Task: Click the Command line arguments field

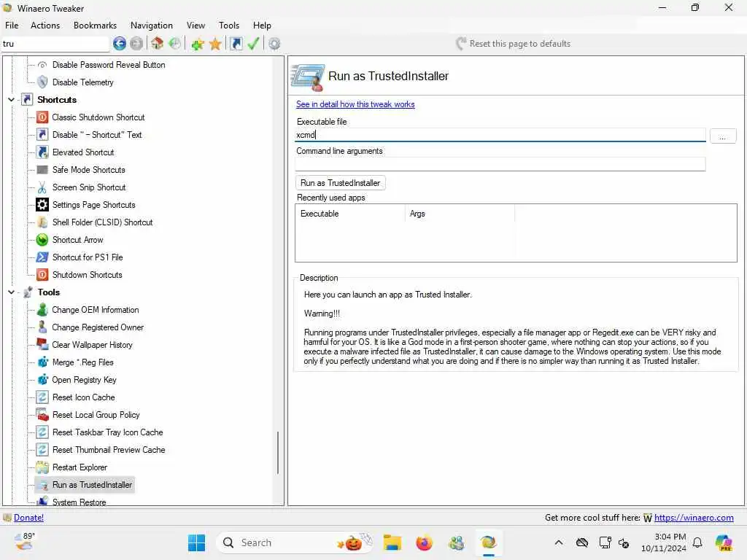Action: (500, 164)
